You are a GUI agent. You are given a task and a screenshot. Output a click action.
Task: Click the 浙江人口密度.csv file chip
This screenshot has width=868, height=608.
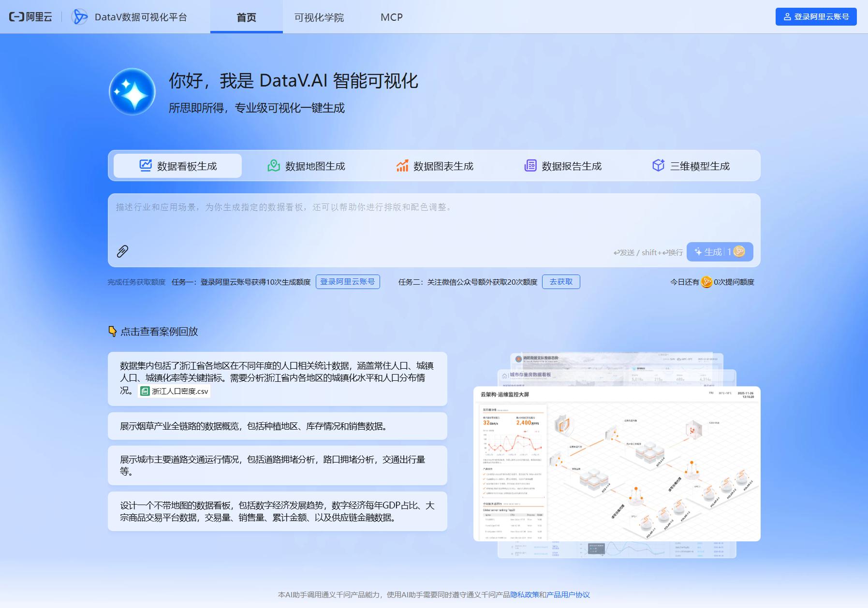pos(174,391)
